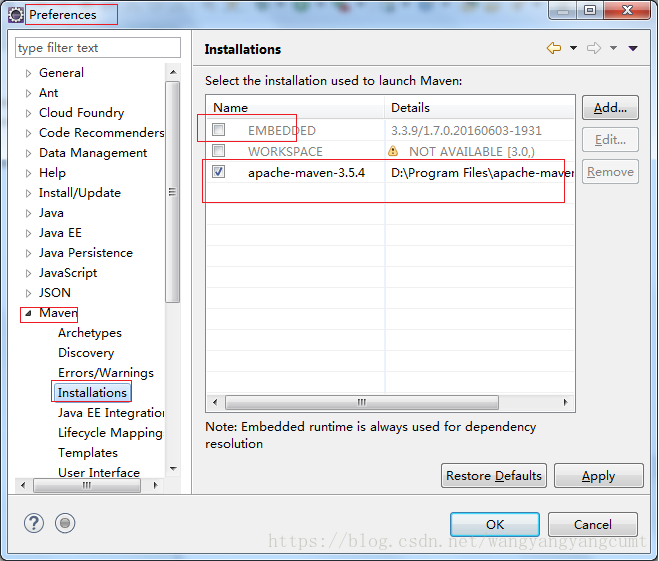Screen dimensions: 659x561
Task: Click the NOT AVAILABLE [3.0,) cell
Action: (x=472, y=152)
